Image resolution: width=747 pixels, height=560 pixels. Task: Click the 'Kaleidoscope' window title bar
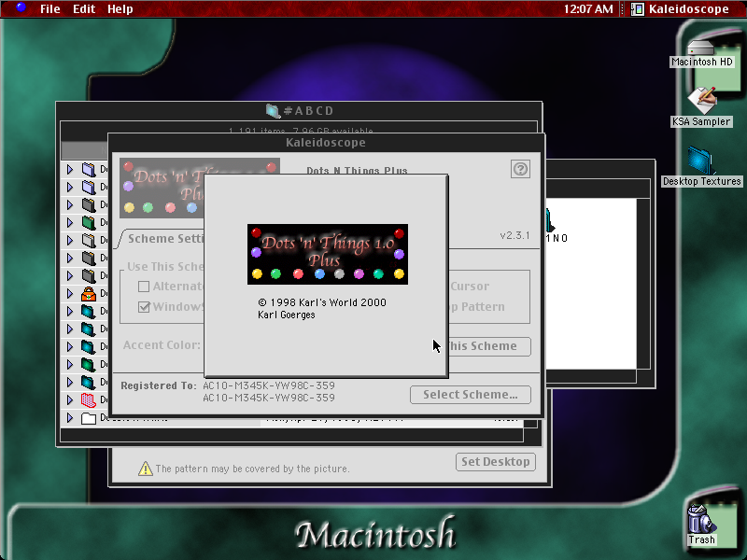point(326,143)
